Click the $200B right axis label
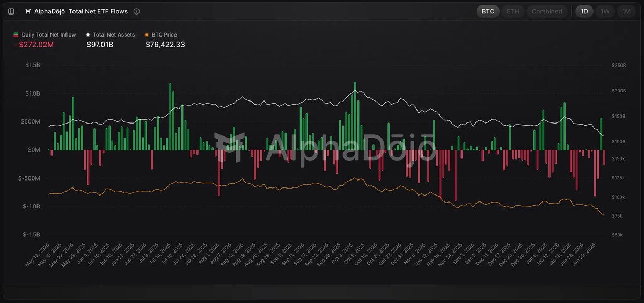The height and width of the screenshot is (303, 644). 619,91
